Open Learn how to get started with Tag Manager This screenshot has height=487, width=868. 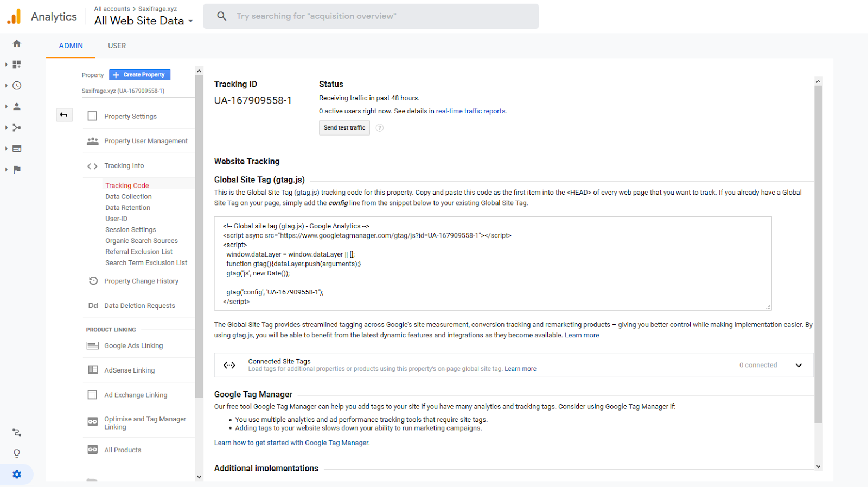(x=292, y=443)
